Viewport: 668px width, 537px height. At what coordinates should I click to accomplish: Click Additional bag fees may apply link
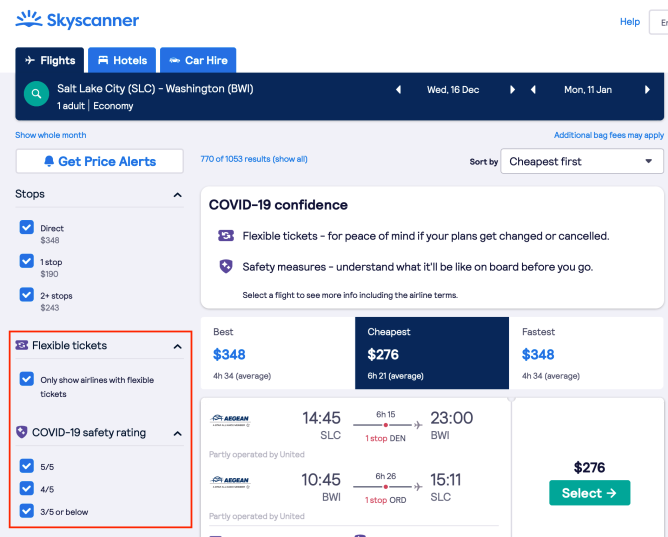[x=609, y=135]
